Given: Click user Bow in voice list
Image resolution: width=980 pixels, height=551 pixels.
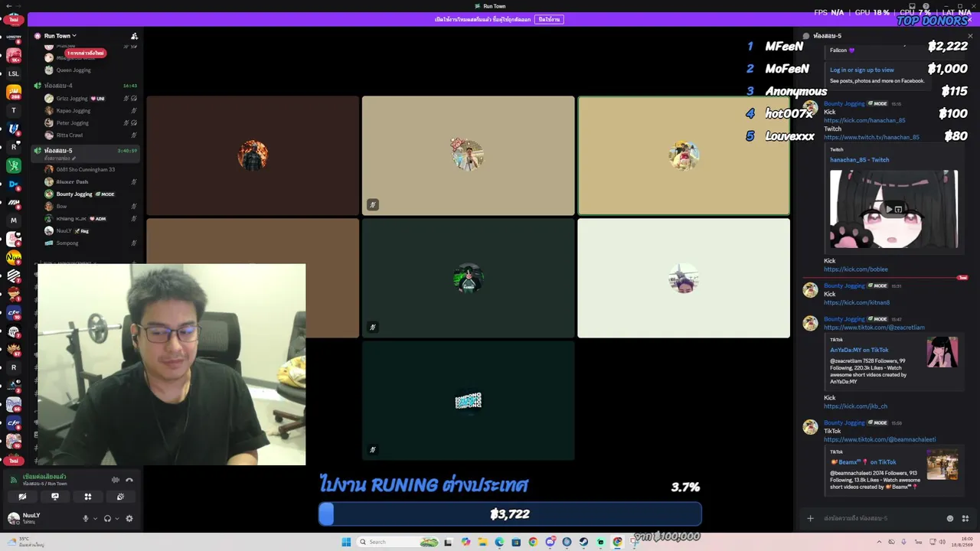Looking at the screenshot, I should coord(61,207).
